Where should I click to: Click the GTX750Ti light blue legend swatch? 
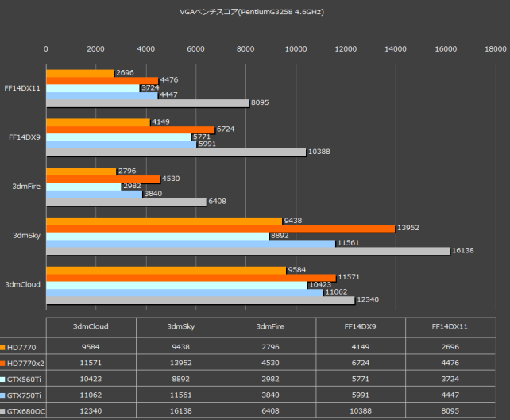(2, 395)
